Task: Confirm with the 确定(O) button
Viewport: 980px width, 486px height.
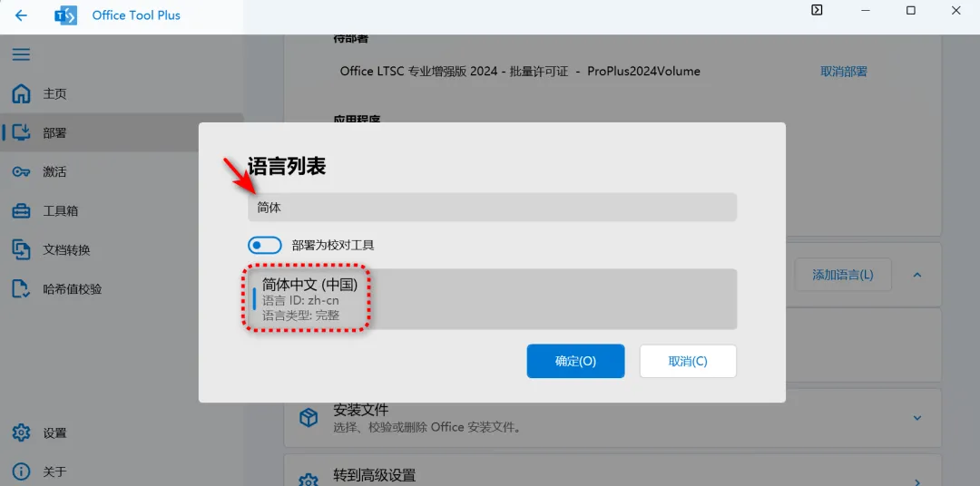Action: [x=575, y=361]
